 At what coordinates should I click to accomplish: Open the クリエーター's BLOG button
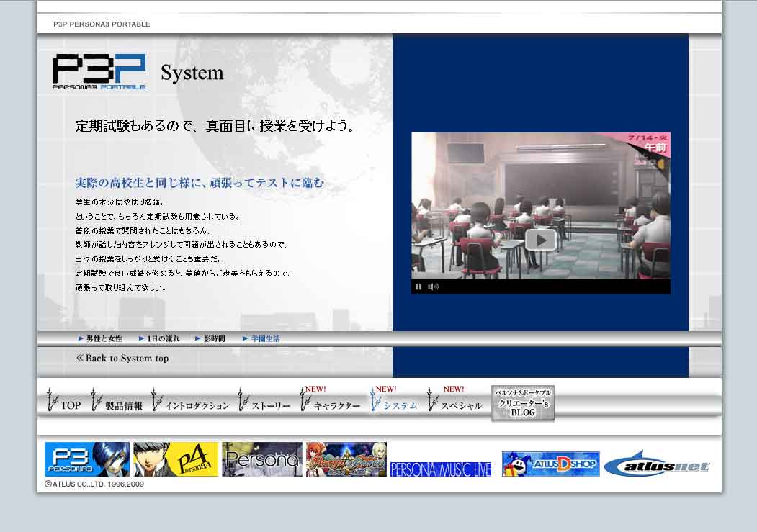click(x=523, y=402)
